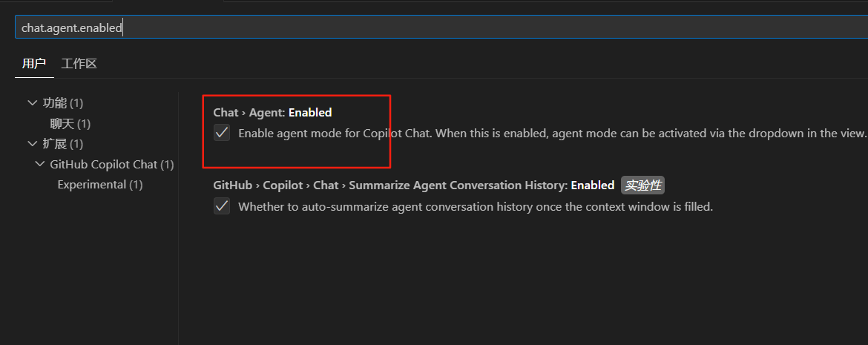Toggle Summarize Agent Conversation History checkbox
868x345 pixels.
click(221, 206)
